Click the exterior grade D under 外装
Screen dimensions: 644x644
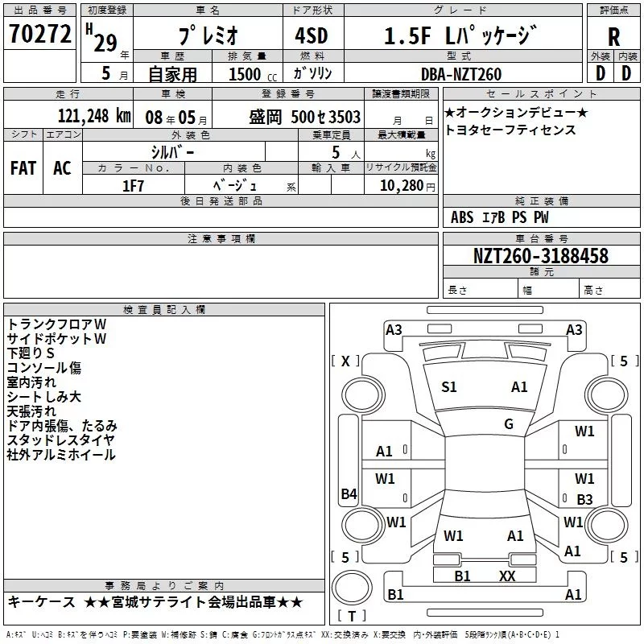[x=600, y=73]
